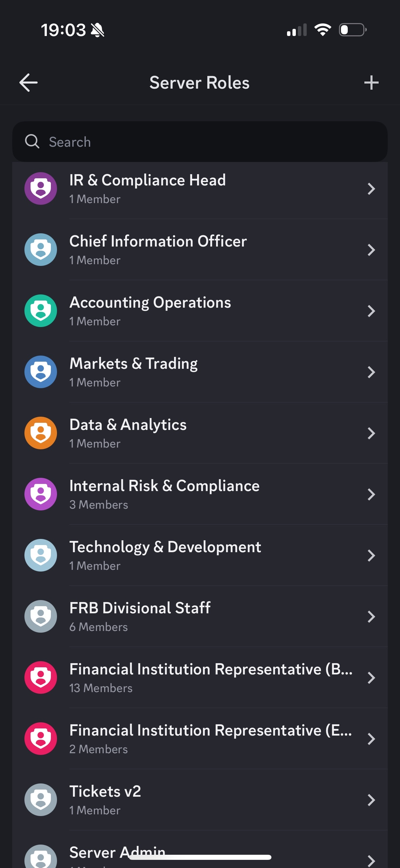The height and width of the screenshot is (868, 400).
Task: Tap the back arrow icon
Action: click(x=28, y=83)
